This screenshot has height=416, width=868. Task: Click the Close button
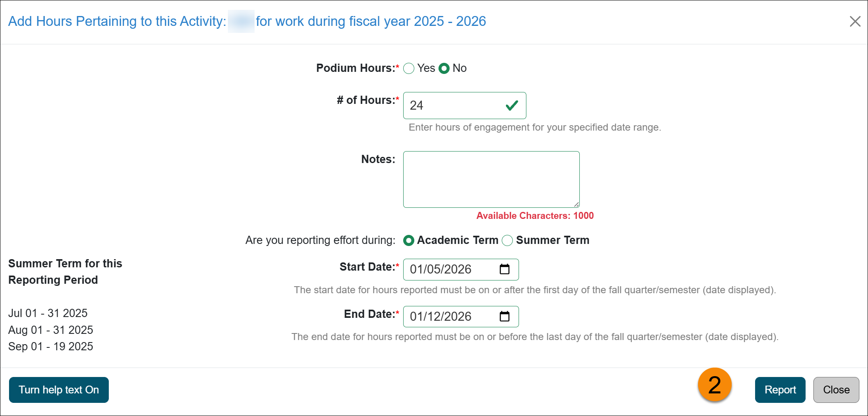coord(836,389)
